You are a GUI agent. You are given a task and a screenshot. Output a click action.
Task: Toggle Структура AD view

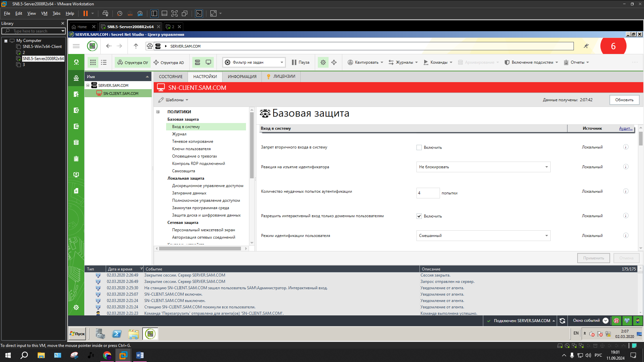click(168, 62)
